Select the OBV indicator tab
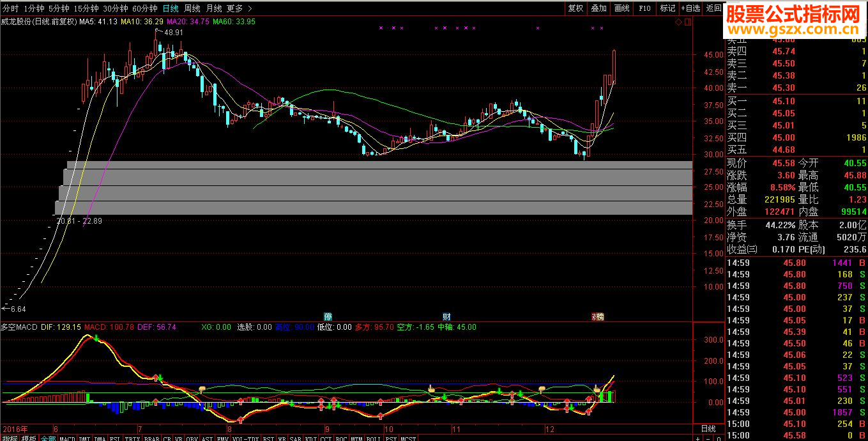The width and height of the screenshot is (868, 441). click(x=192, y=437)
